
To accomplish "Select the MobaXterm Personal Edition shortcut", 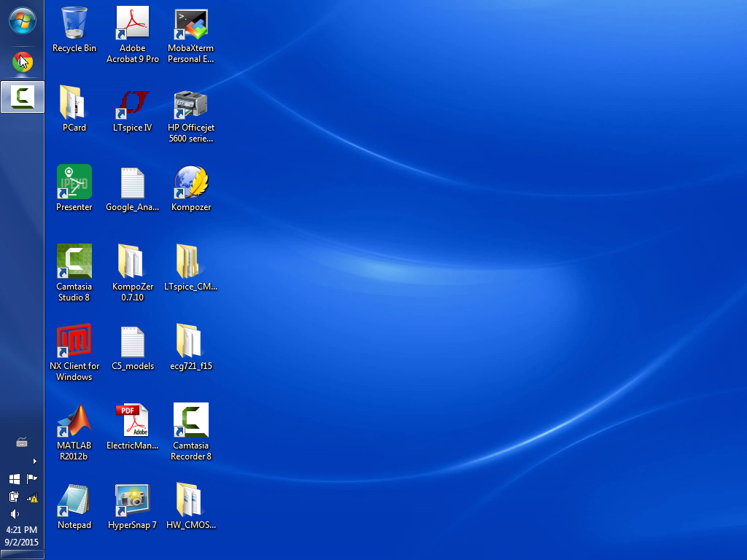I will (191, 23).
